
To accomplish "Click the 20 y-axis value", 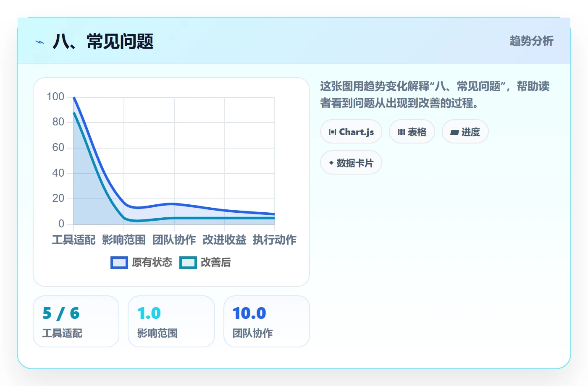I will tap(58, 198).
